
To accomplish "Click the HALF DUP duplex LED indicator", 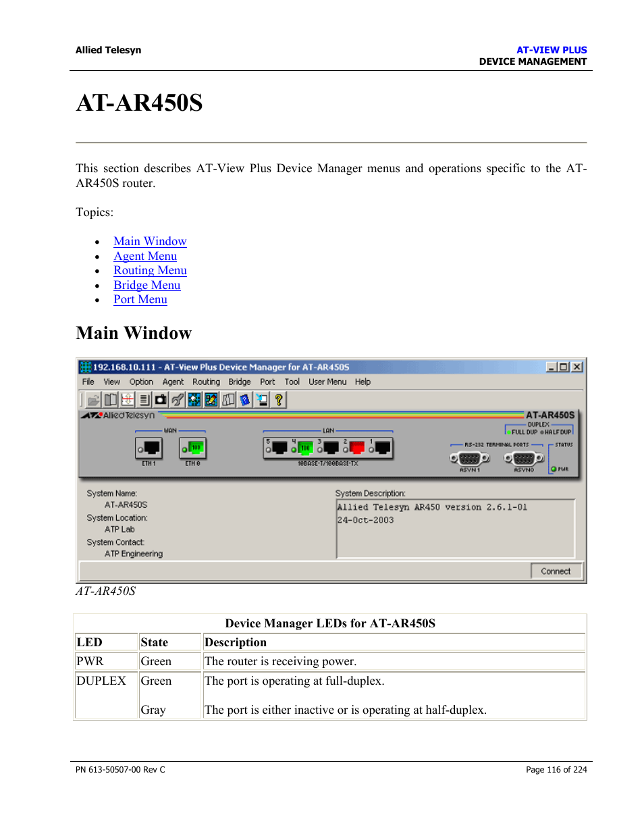I will (542, 432).
